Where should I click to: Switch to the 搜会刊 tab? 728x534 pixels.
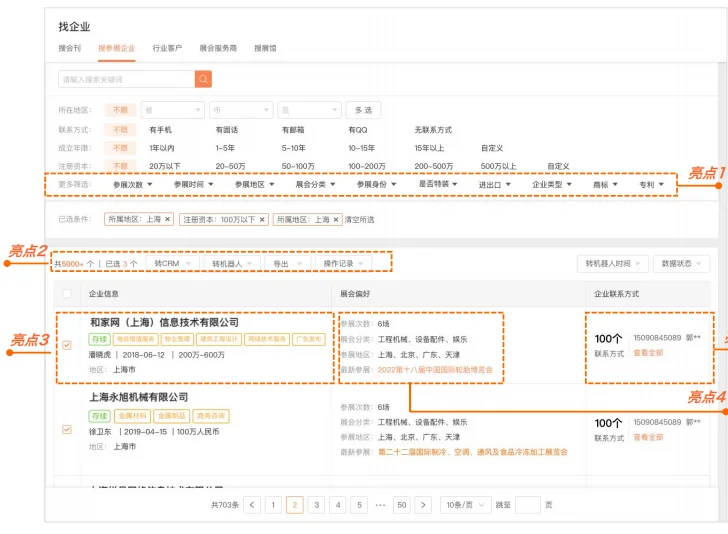70,48
